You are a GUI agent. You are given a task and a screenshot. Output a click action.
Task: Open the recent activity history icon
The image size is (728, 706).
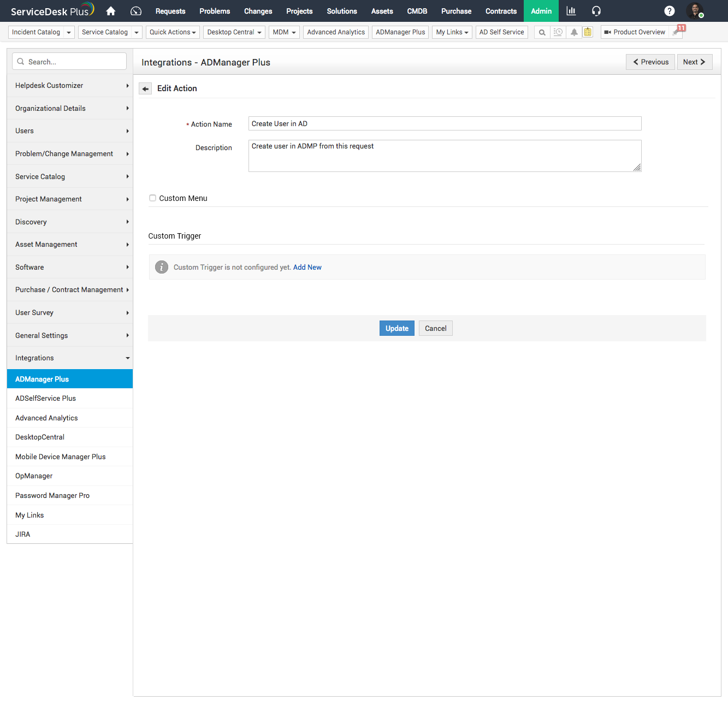click(558, 32)
